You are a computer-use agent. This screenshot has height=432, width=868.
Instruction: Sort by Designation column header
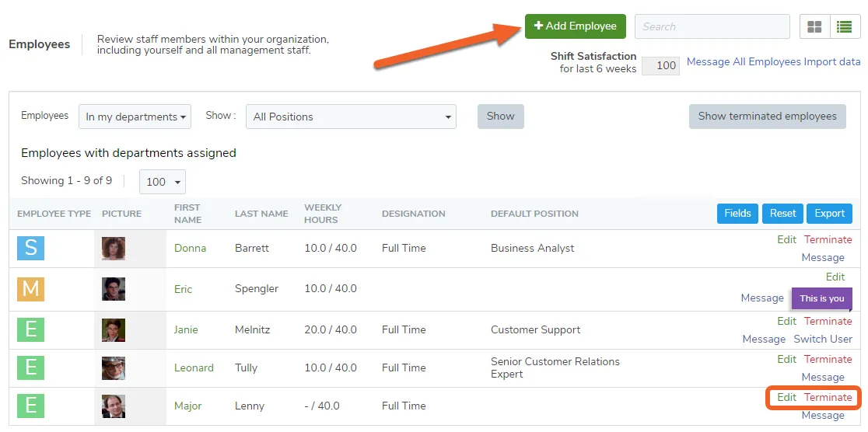pyautogui.click(x=414, y=214)
